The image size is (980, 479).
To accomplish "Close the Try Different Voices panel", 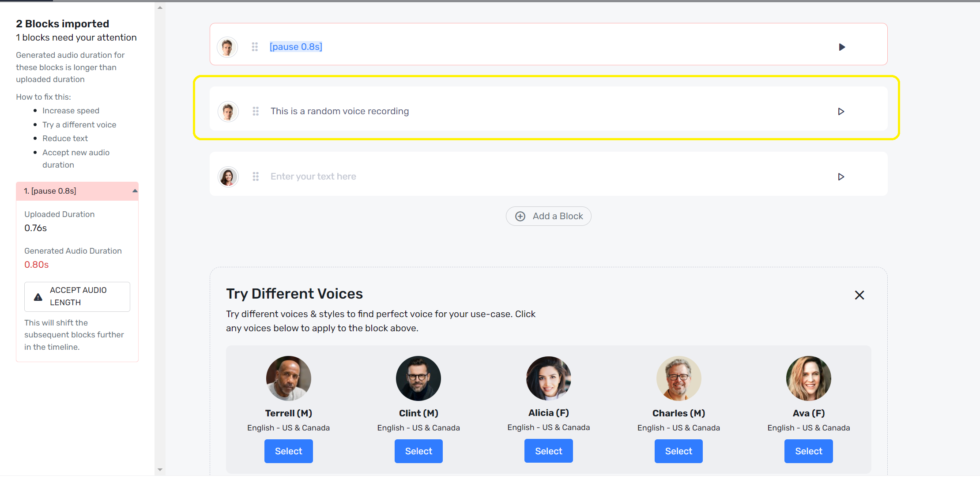I will tap(860, 296).
